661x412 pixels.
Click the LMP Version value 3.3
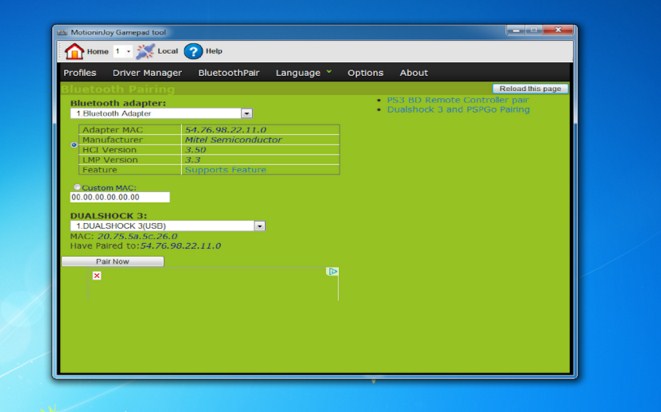click(193, 160)
